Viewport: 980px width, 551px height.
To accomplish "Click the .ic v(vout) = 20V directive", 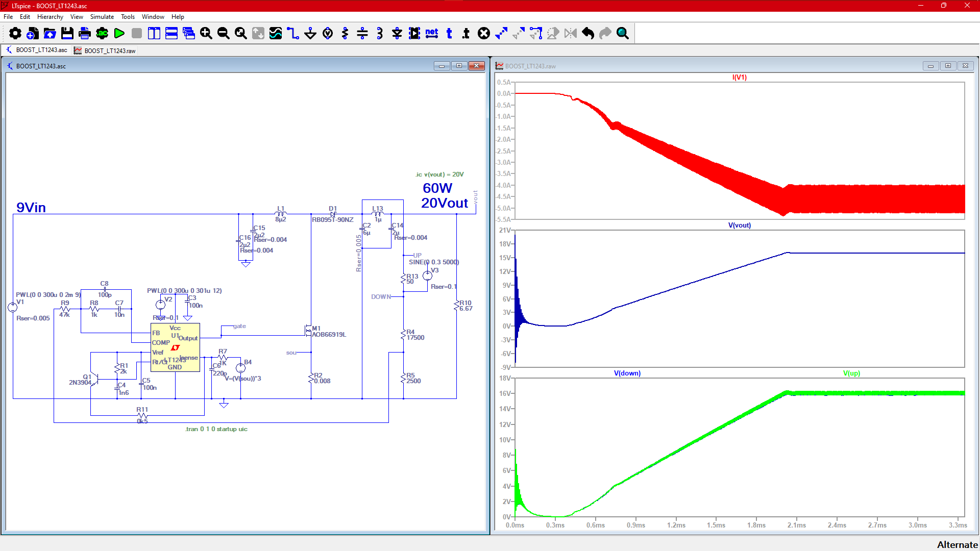I will tap(439, 174).
